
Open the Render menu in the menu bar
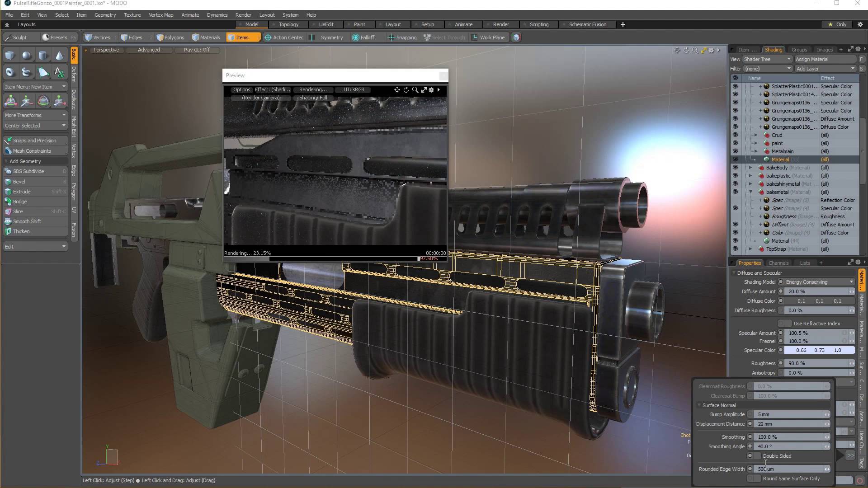tap(244, 15)
